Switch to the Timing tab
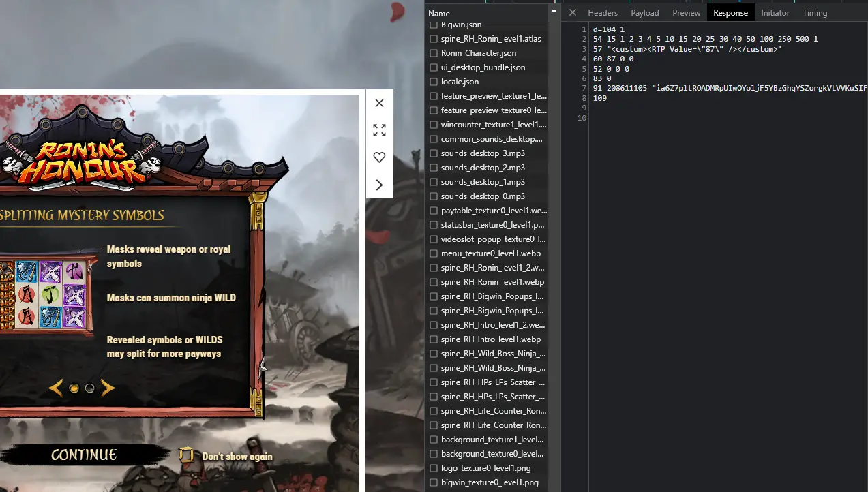This screenshot has width=868, height=492. click(815, 13)
